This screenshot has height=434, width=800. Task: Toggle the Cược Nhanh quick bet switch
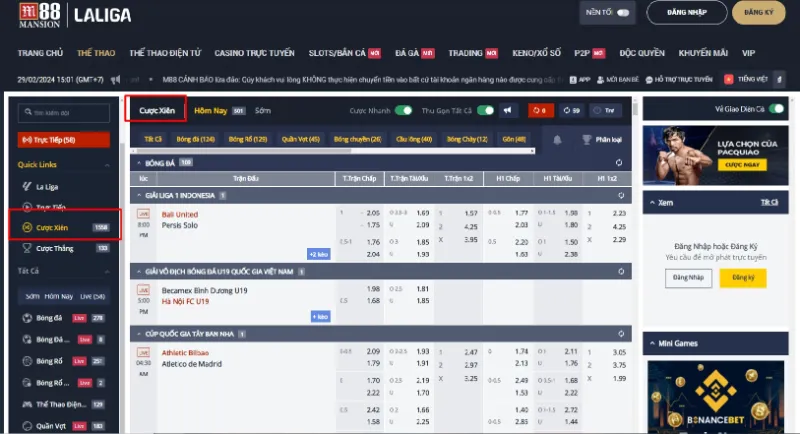404,110
